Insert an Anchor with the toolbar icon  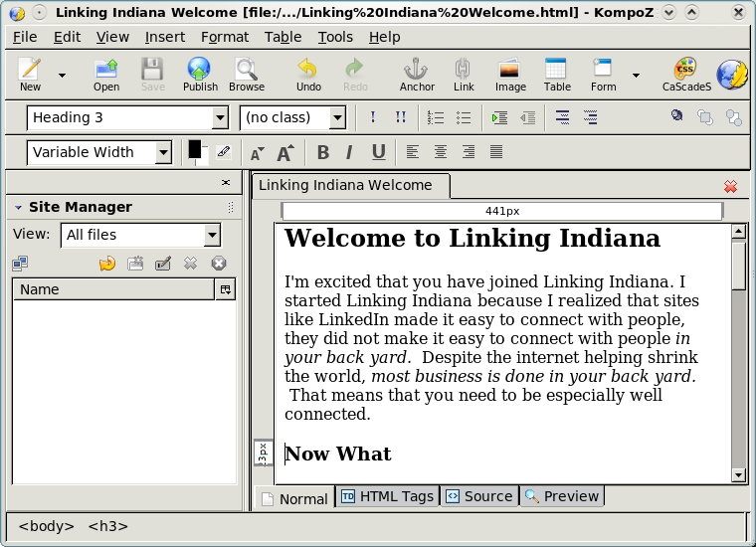pos(416,69)
